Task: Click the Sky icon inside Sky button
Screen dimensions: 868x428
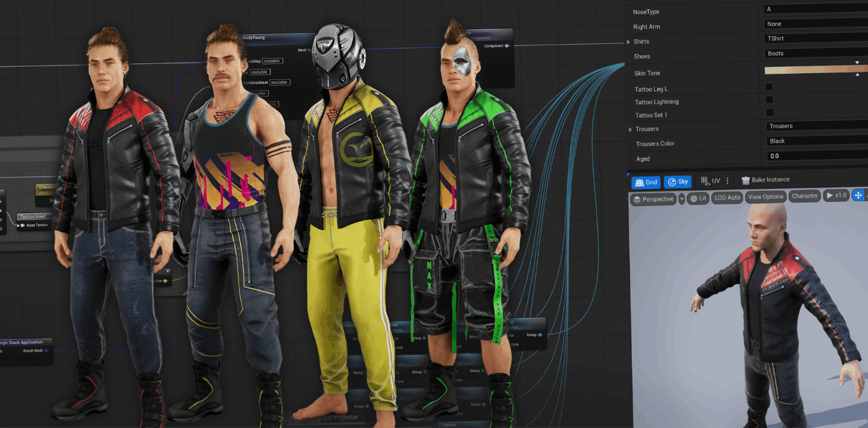Action: point(671,182)
